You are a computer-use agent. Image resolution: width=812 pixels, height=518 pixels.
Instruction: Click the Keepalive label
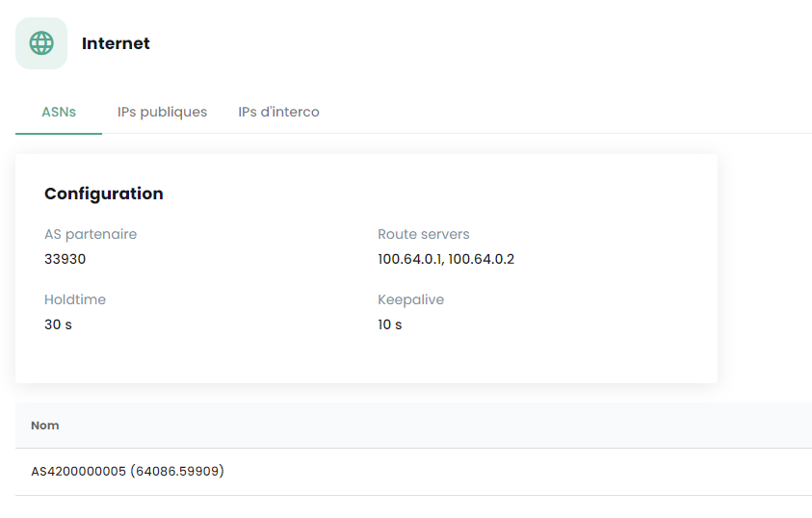coord(411,299)
